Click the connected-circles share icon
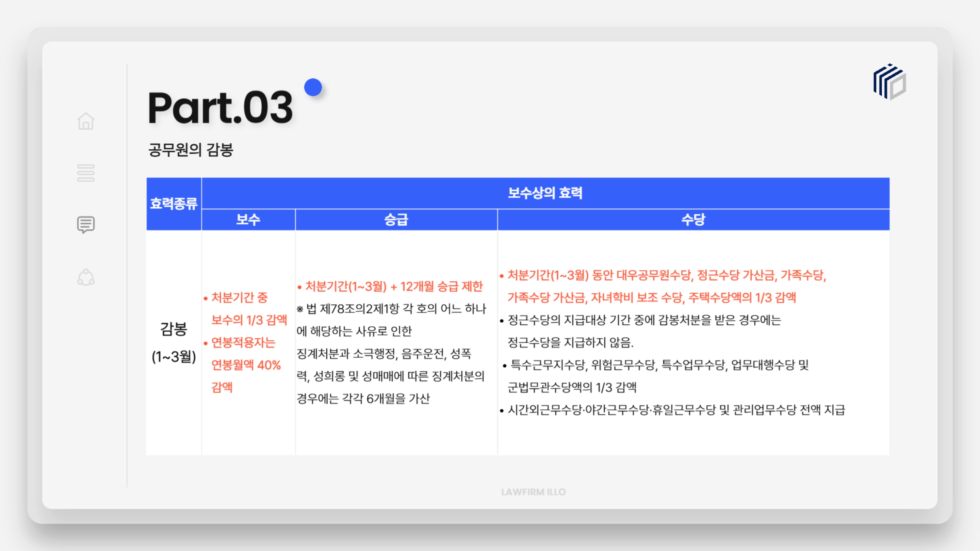The image size is (980, 551). (x=86, y=277)
